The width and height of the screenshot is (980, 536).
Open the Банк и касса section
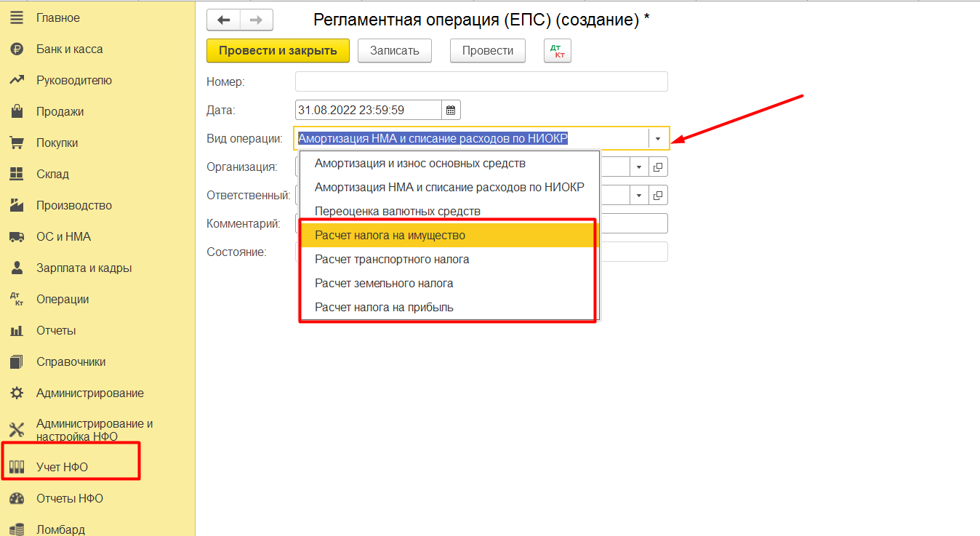(69, 49)
